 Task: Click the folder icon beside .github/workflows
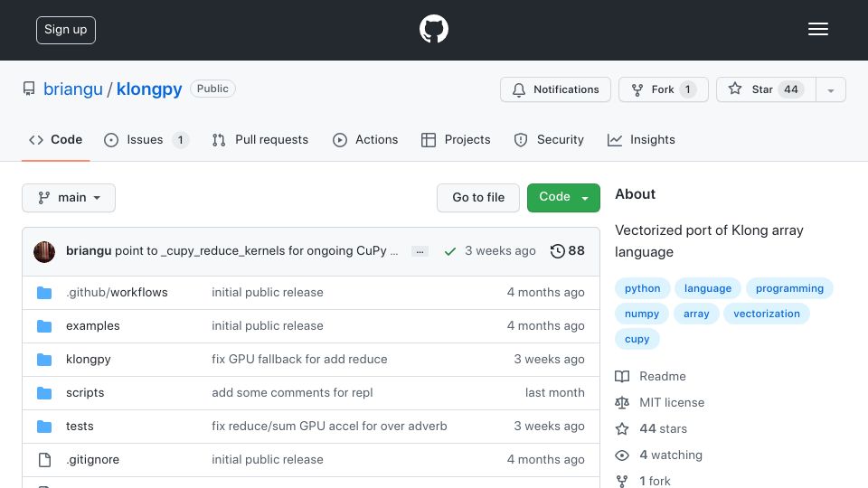[x=44, y=293]
